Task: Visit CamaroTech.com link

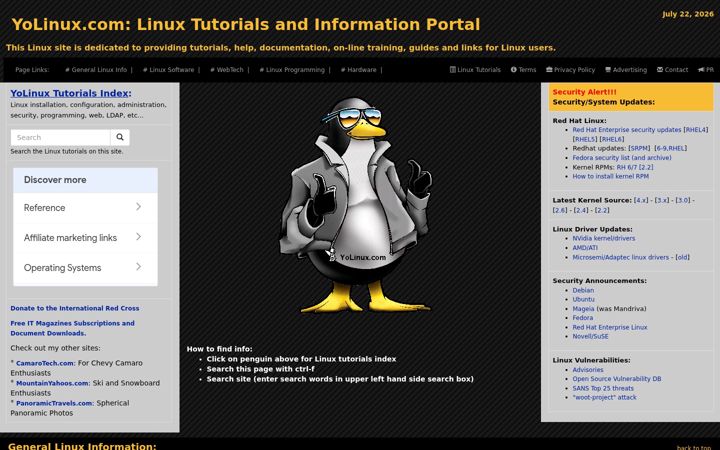Action: tap(45, 363)
